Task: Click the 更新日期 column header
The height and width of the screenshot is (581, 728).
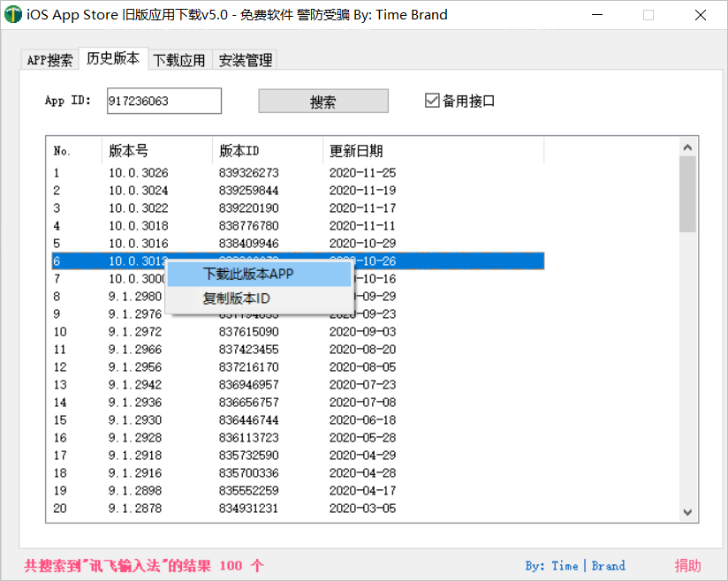Action: 432,151
